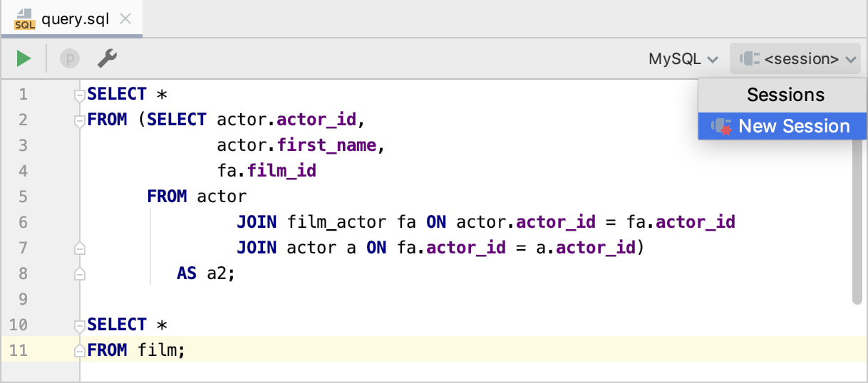868x383 pixels.
Task: Click line number 9 in gutter
Action: click(22, 299)
